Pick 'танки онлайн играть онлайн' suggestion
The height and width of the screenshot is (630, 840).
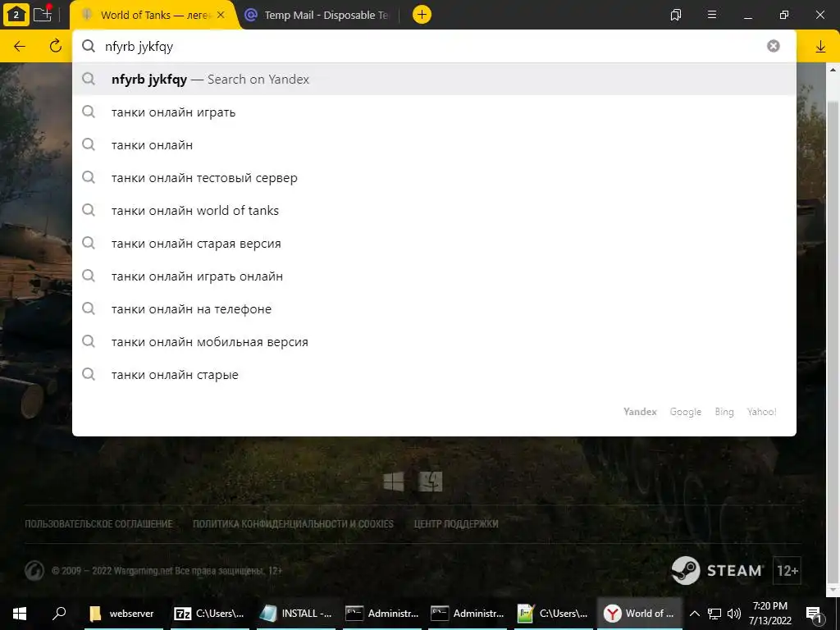pyautogui.click(x=434, y=276)
